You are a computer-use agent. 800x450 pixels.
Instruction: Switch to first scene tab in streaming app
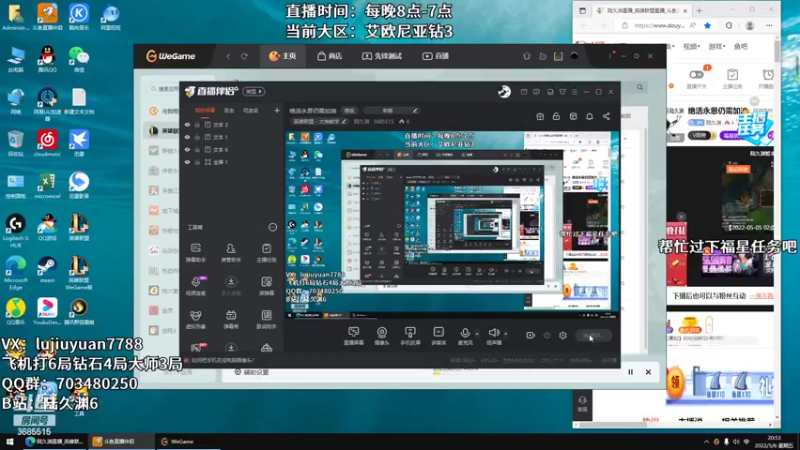pyautogui.click(x=205, y=110)
